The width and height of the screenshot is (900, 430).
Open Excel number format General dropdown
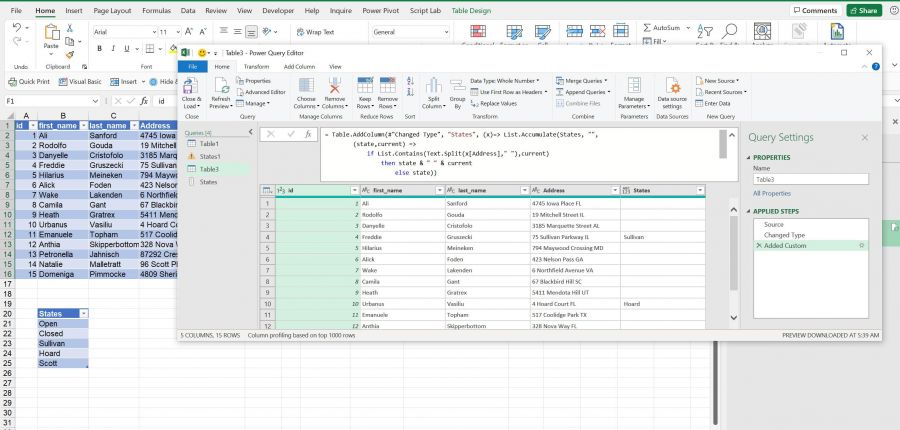point(445,32)
